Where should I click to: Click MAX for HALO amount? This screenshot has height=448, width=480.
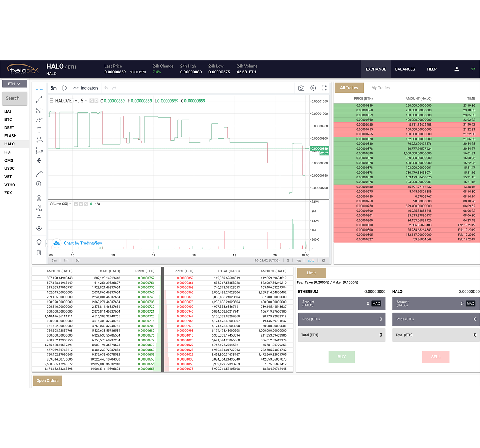click(x=470, y=304)
